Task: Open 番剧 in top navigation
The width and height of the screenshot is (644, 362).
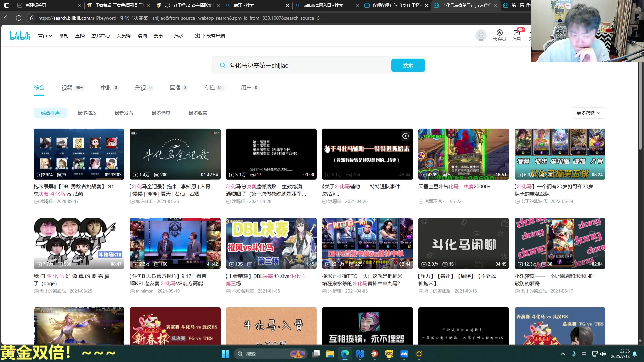Action: pos(64,36)
